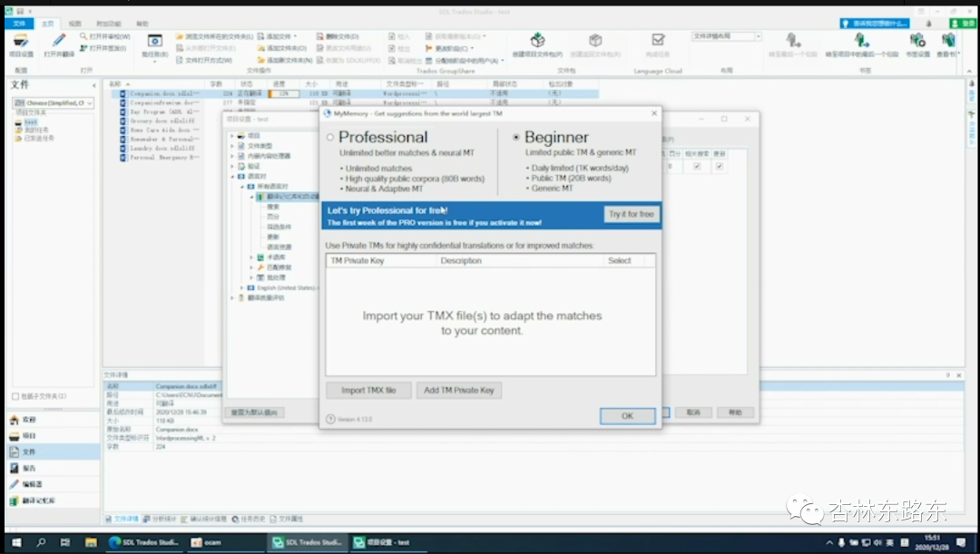Click 打开并审校 magnifier ribbon item
980x554 pixels.
point(104,37)
